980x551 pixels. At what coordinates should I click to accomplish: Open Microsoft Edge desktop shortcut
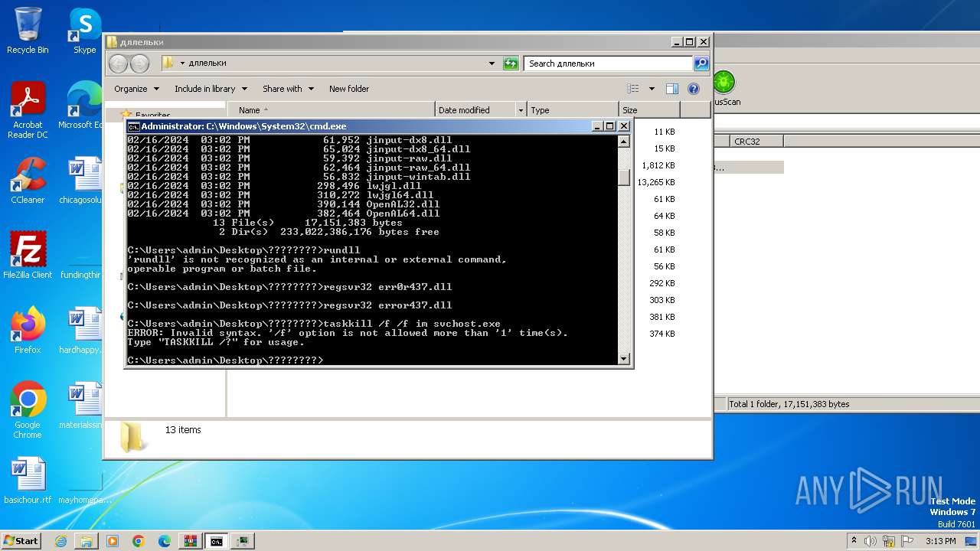[80, 106]
